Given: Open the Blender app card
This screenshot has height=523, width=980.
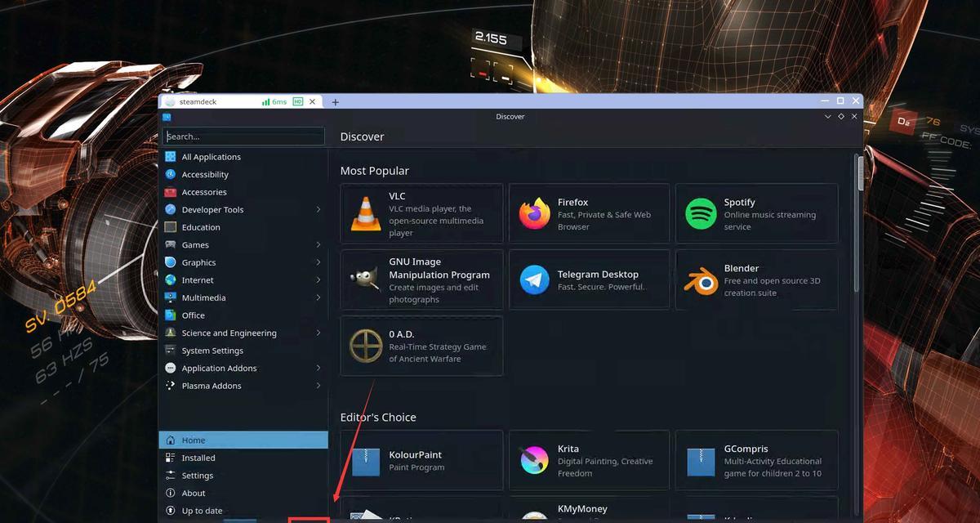Looking at the screenshot, I should pos(756,279).
